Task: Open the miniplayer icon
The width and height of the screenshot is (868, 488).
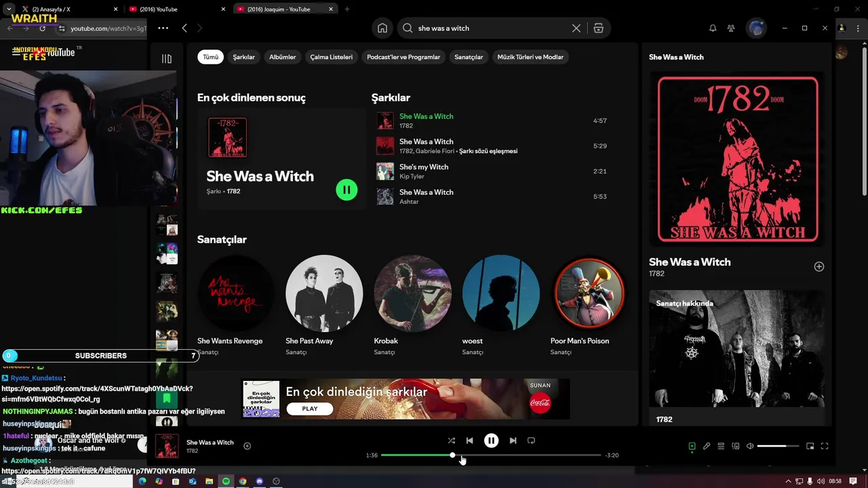Action: pos(810,446)
